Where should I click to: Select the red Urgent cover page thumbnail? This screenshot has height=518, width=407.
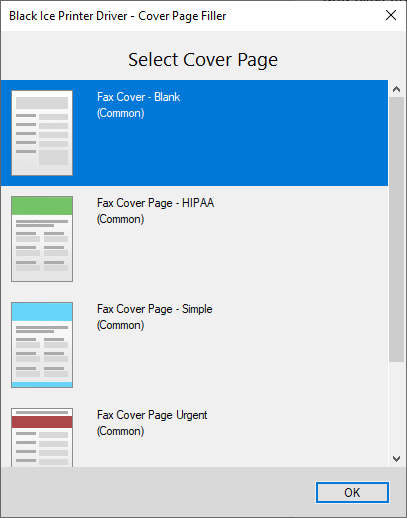tap(42, 437)
